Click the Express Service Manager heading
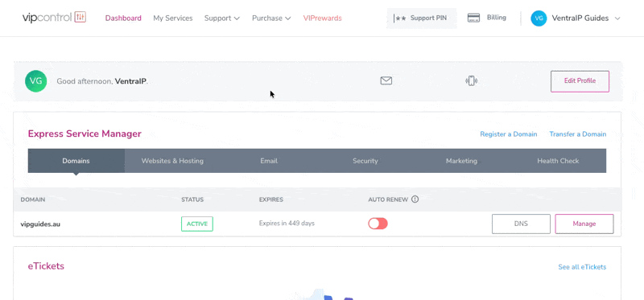The width and height of the screenshot is (644, 300). [x=85, y=134]
